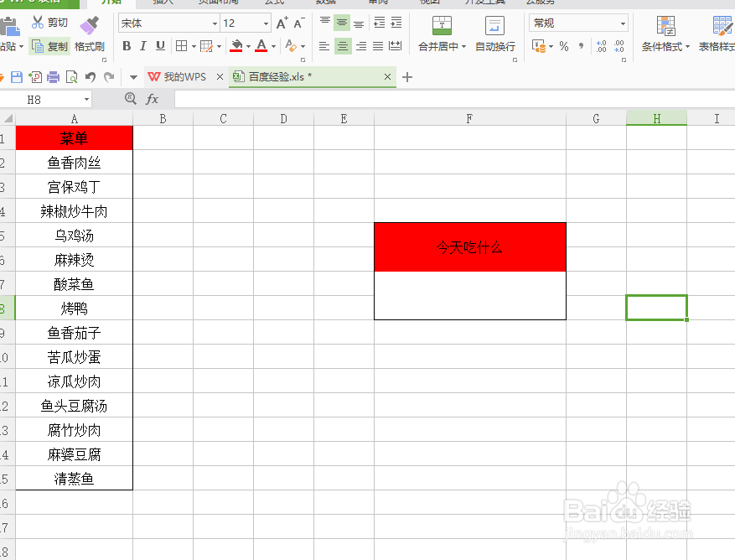Open the 合并居中 dropdown arrow
The height and width of the screenshot is (560, 735).
463,46
